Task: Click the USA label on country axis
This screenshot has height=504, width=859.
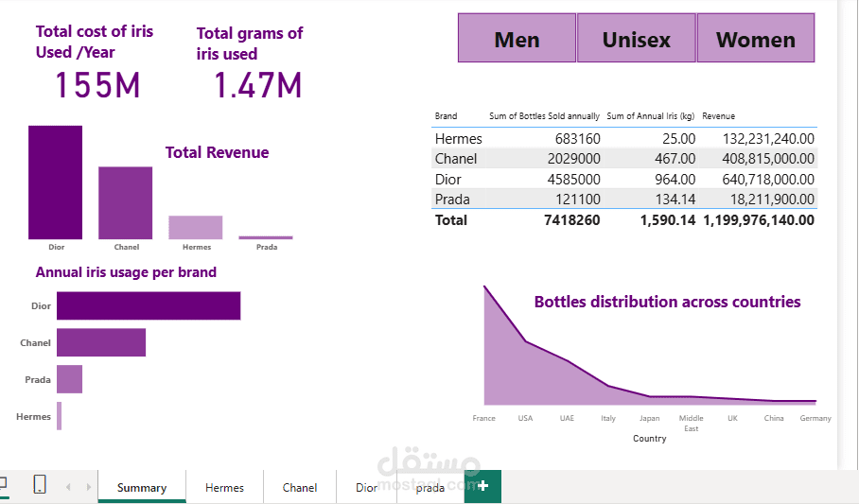Action: (x=525, y=418)
